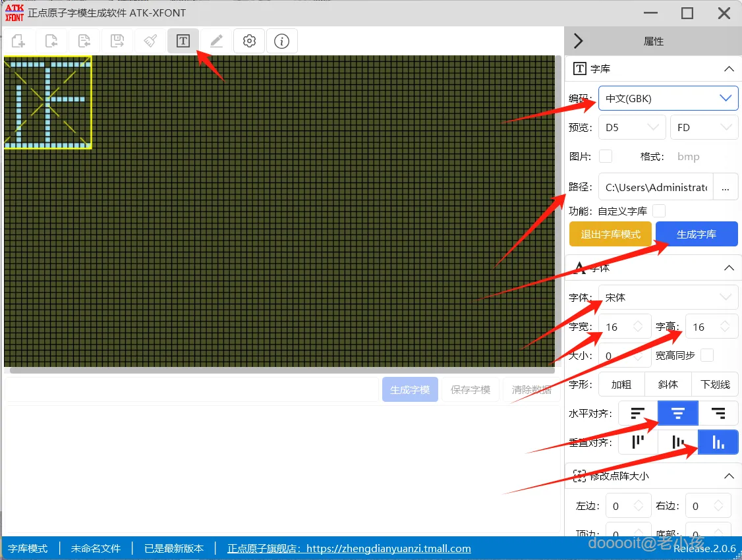Click the ATK XFONT app logo
The height and width of the screenshot is (560, 742).
click(x=14, y=13)
